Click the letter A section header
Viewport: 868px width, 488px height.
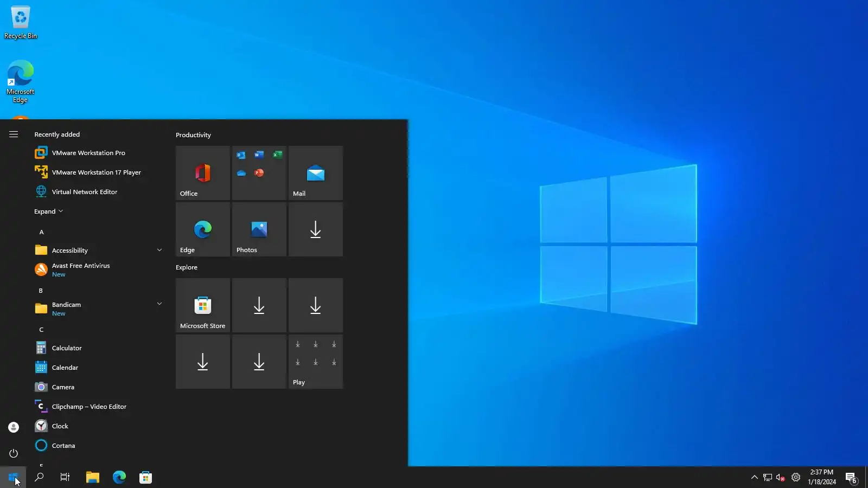point(41,232)
